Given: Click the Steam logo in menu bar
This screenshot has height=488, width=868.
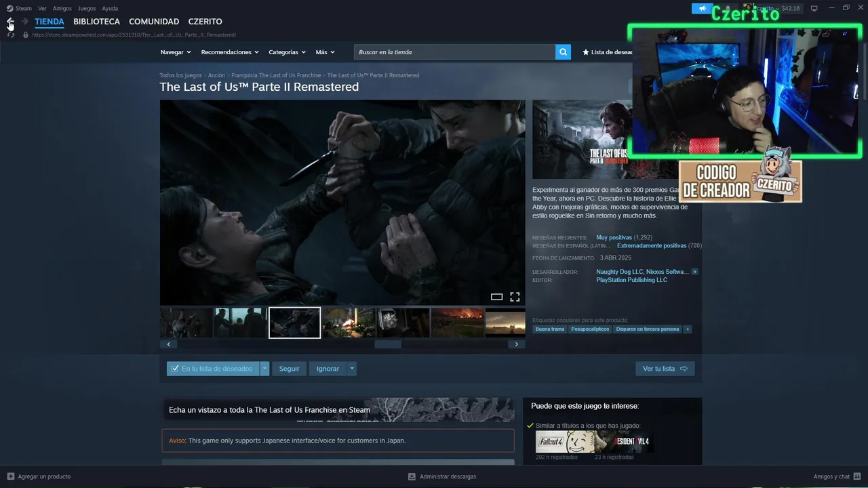Looking at the screenshot, I should (9, 8).
